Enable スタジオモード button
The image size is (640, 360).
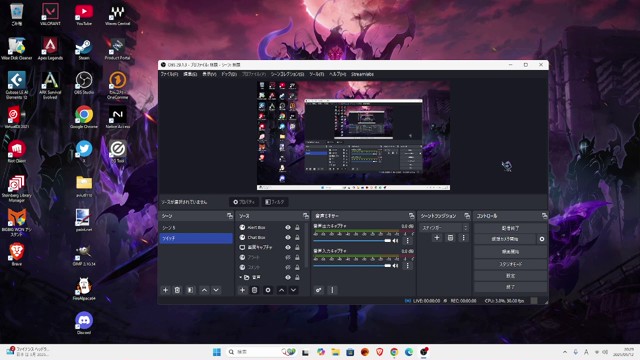coord(510,264)
